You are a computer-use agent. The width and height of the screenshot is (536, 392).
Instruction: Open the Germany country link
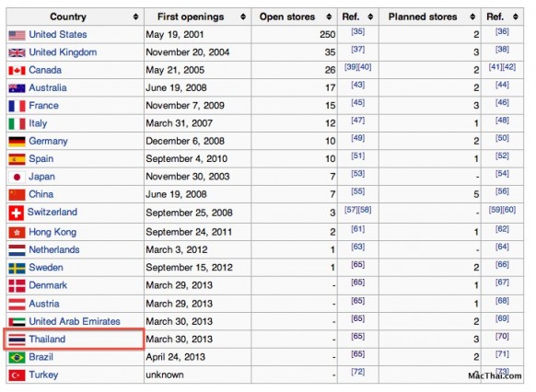pyautogui.click(x=48, y=142)
